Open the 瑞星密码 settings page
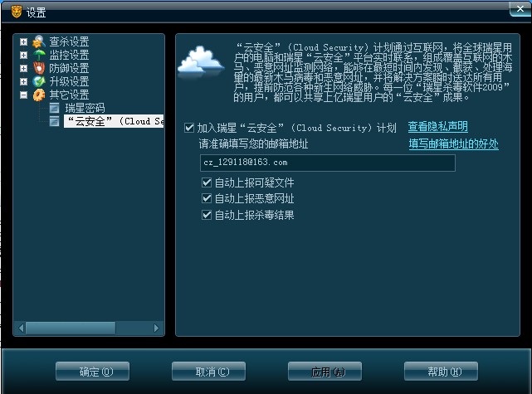Screen dimensions: 532x394 point(85,108)
